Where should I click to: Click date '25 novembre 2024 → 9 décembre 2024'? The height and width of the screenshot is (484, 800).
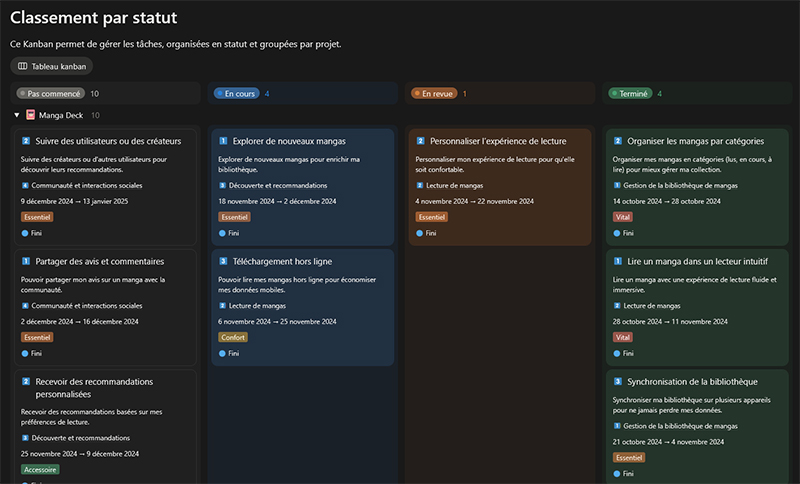point(80,453)
